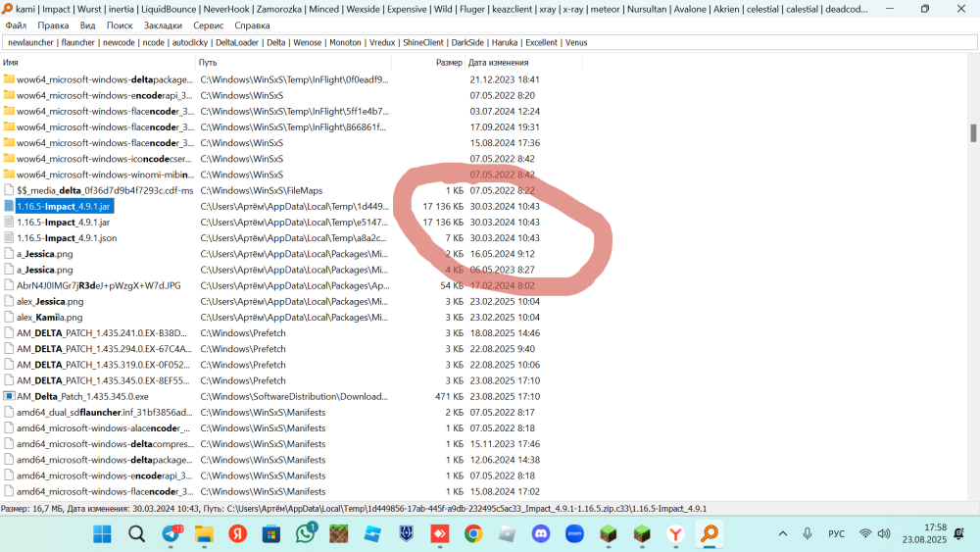Click jar icon of highlighted 1.16.5-Impact_4.9.1.jar

pos(9,206)
